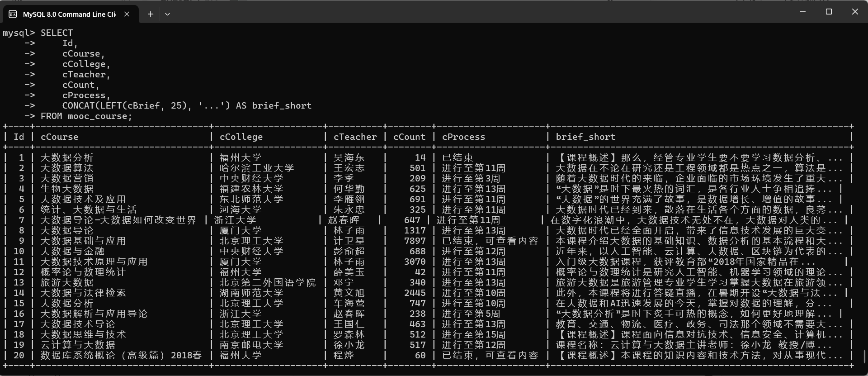Open a new tab with the plus button

tap(151, 14)
